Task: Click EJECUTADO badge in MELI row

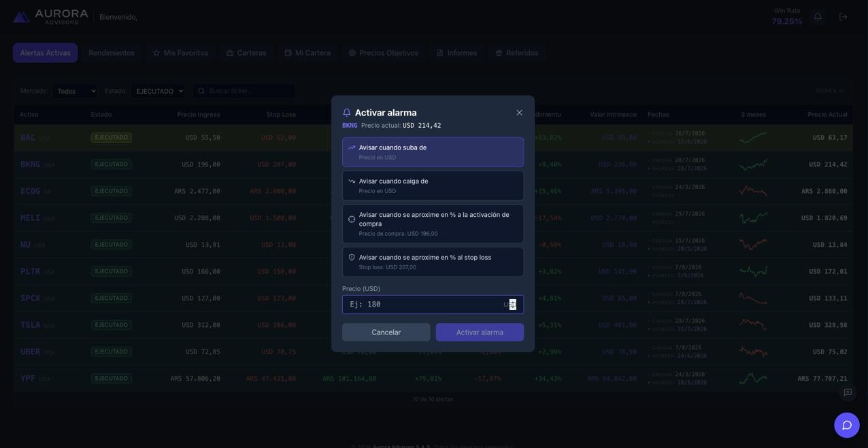Action: pos(112,218)
